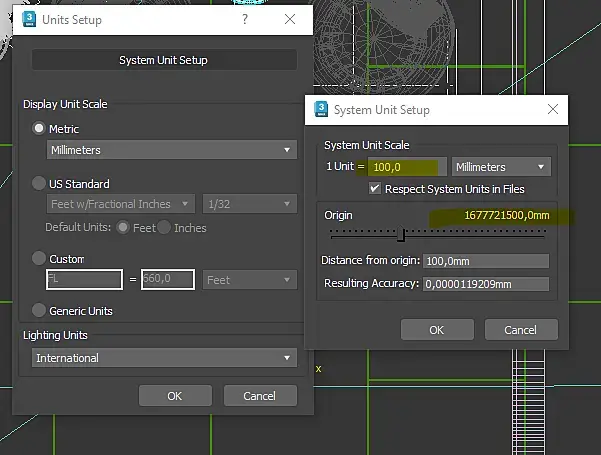This screenshot has height=455, width=601.
Task: Click the Origin slider handle
Action: 401,234
